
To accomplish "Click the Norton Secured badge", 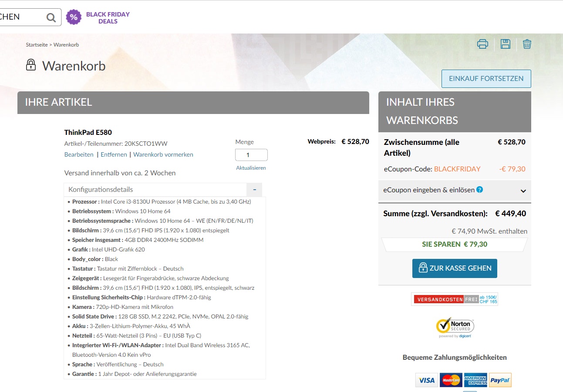I will click(x=455, y=328).
